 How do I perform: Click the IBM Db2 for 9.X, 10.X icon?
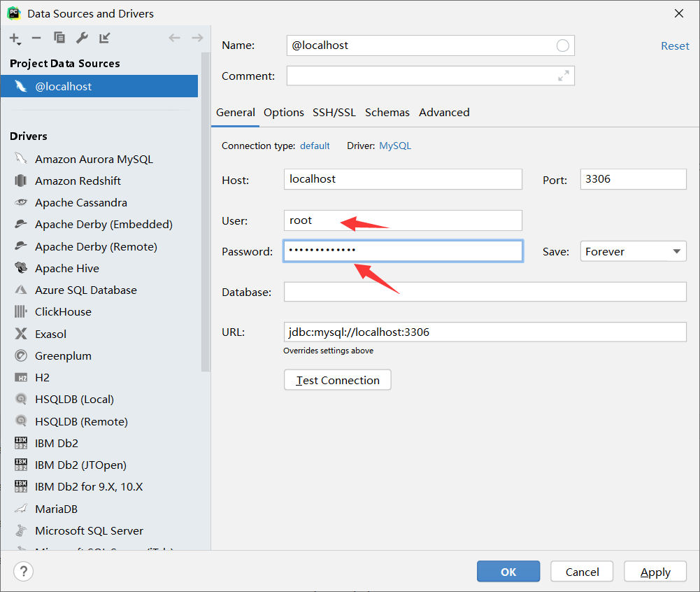pyautogui.click(x=20, y=486)
